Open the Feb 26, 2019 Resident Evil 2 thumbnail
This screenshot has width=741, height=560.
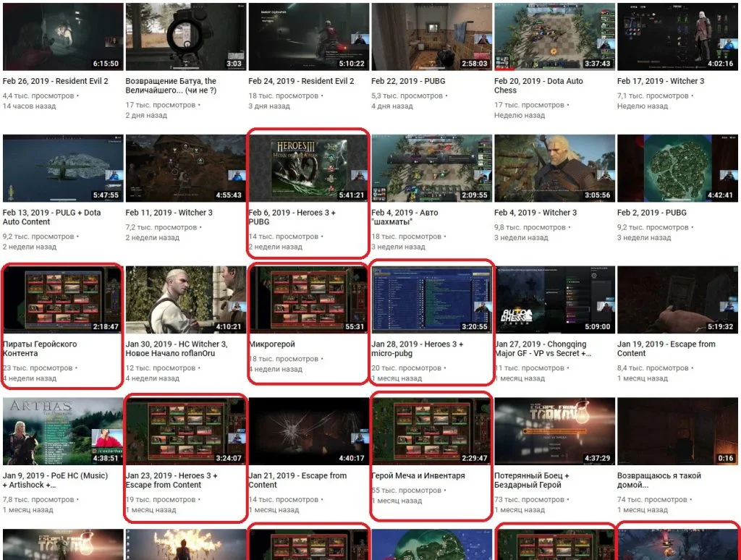(63, 37)
